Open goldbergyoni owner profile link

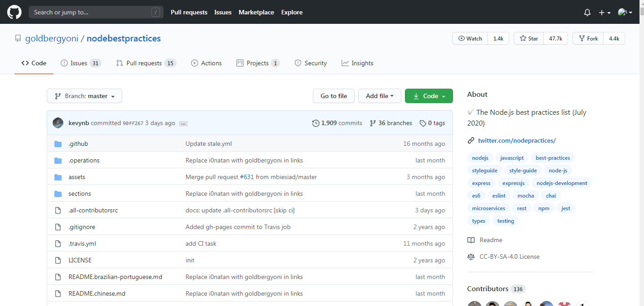(52, 38)
